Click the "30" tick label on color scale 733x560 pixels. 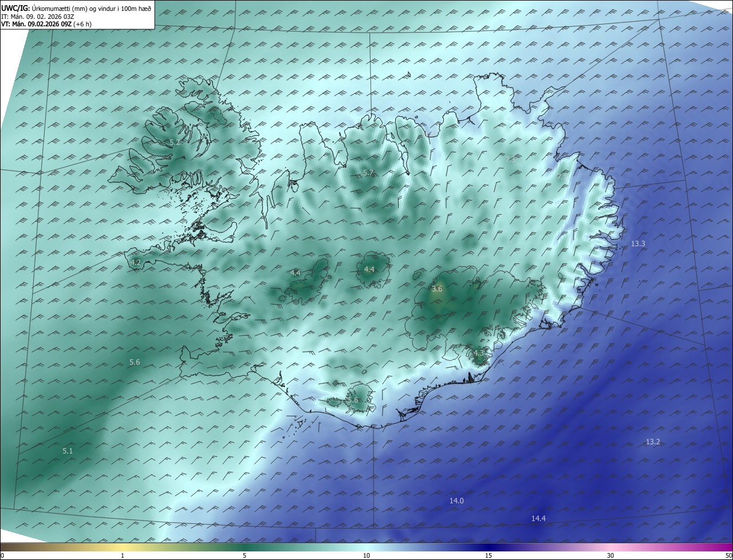point(610,555)
